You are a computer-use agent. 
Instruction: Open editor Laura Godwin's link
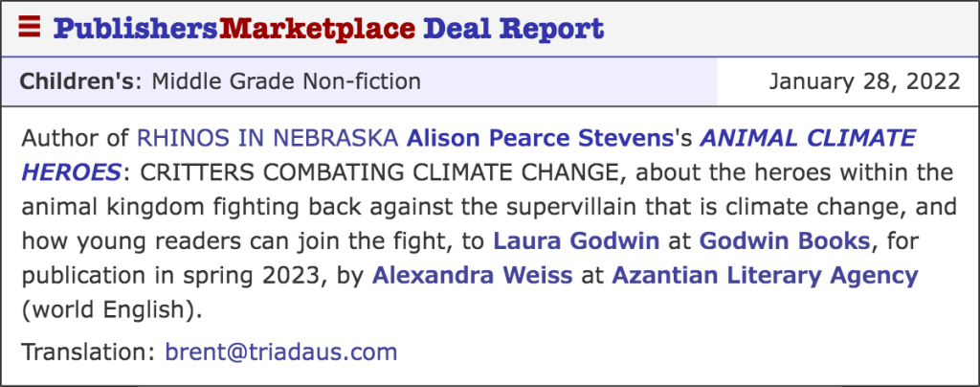(576, 241)
